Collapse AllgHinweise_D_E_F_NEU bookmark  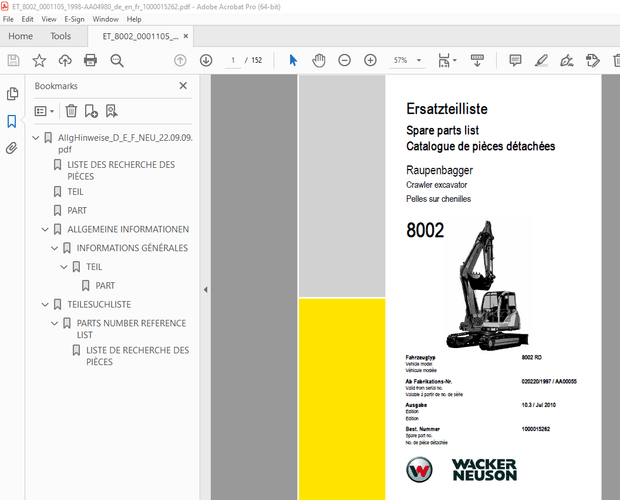[36, 138]
